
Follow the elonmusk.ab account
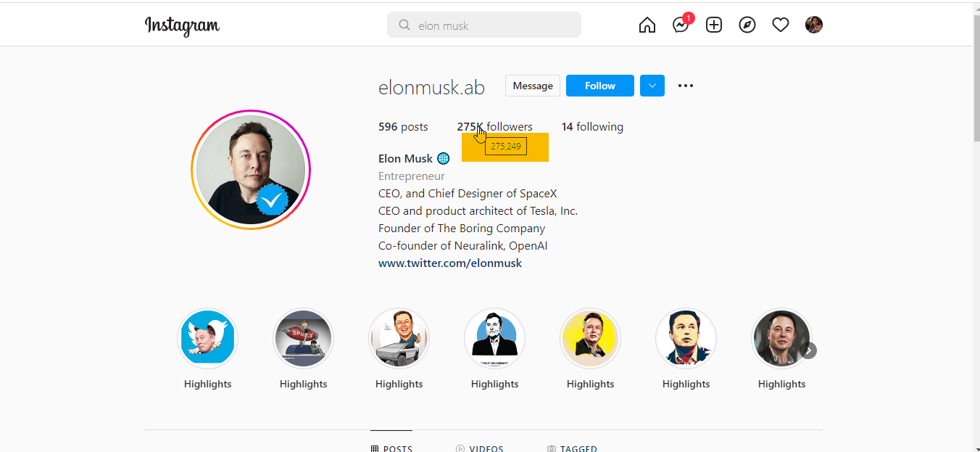pyautogui.click(x=600, y=86)
